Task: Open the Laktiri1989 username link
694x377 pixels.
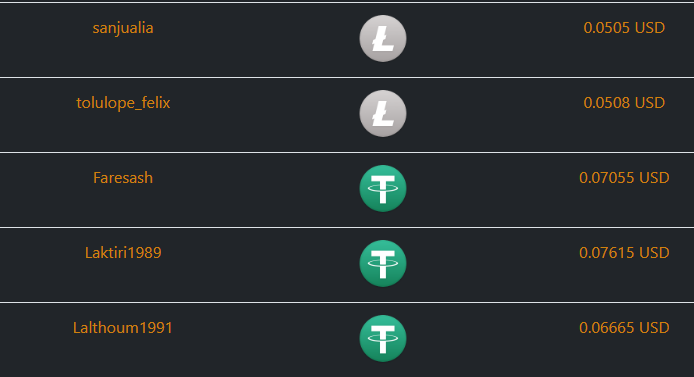Action: 123,253
